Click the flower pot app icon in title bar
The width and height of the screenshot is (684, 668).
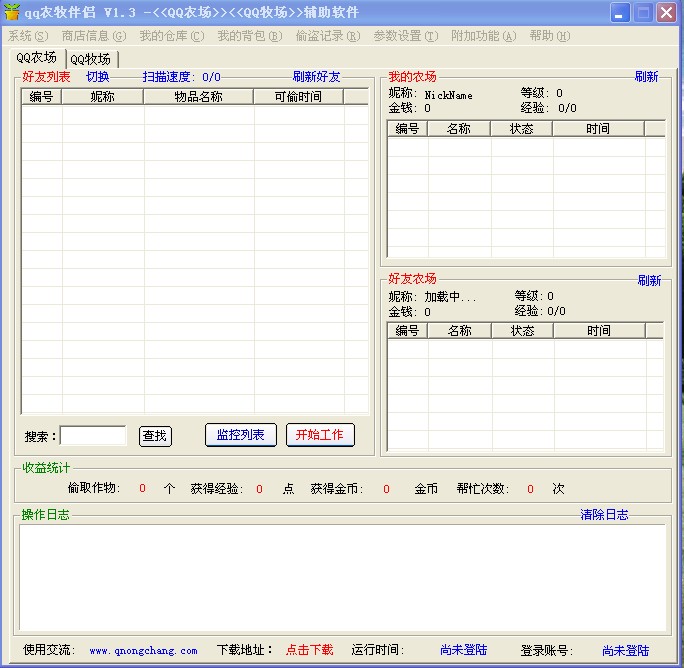(x=12, y=12)
